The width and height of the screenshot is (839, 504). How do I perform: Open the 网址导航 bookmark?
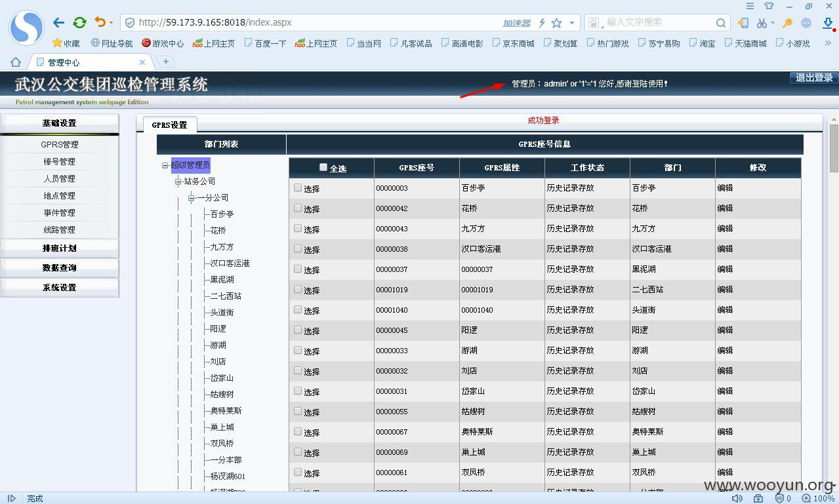[x=112, y=43]
